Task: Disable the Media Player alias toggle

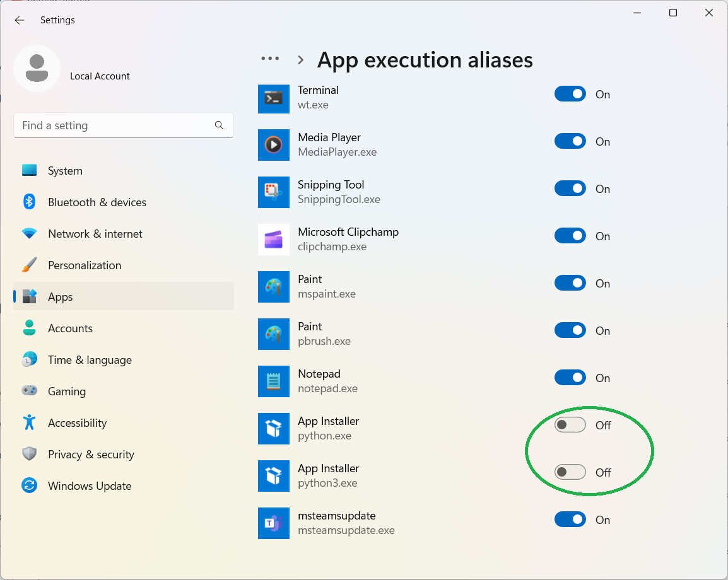Action: coord(570,141)
